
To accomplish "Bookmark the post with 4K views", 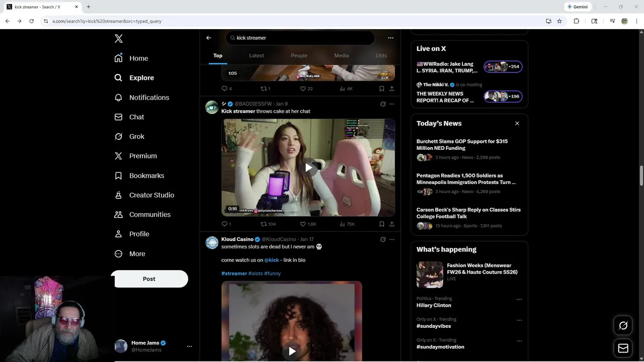I will click(382, 88).
